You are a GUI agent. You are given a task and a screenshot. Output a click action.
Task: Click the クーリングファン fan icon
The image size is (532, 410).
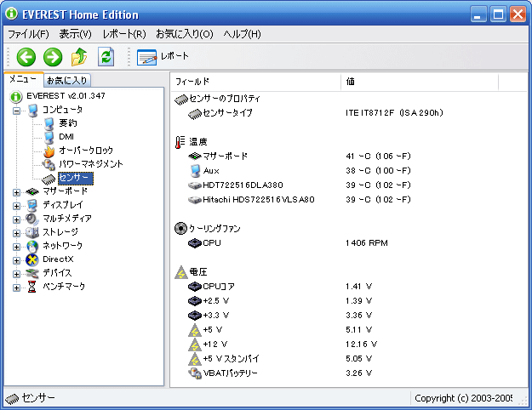tap(180, 229)
